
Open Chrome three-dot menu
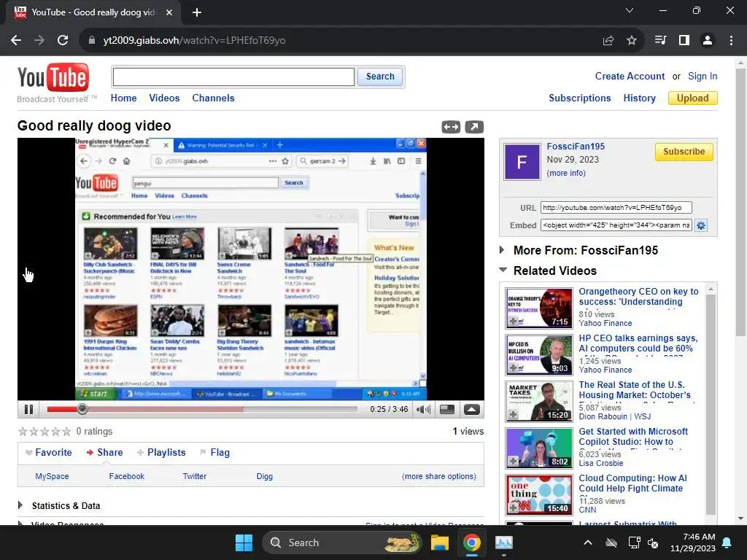pyautogui.click(x=731, y=41)
